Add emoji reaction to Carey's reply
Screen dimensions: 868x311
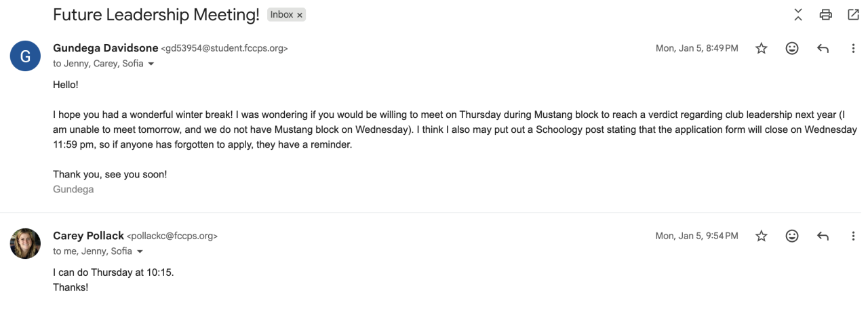(791, 236)
